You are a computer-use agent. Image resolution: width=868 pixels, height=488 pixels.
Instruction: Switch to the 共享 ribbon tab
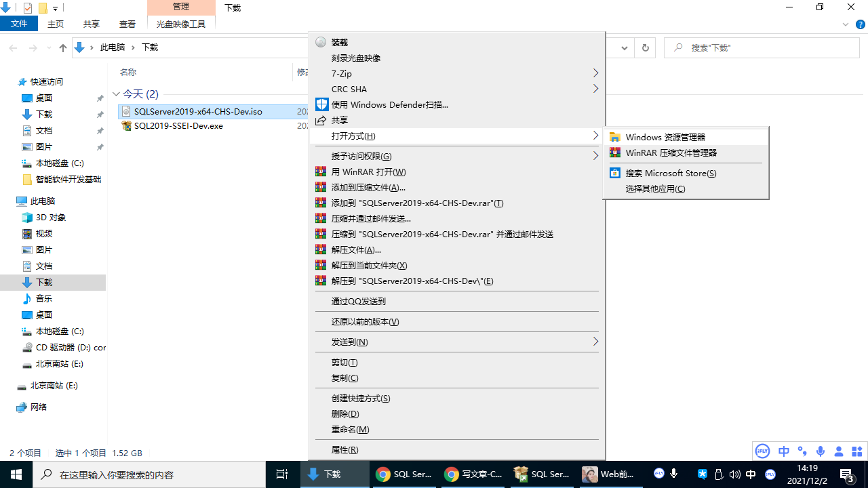click(x=92, y=23)
